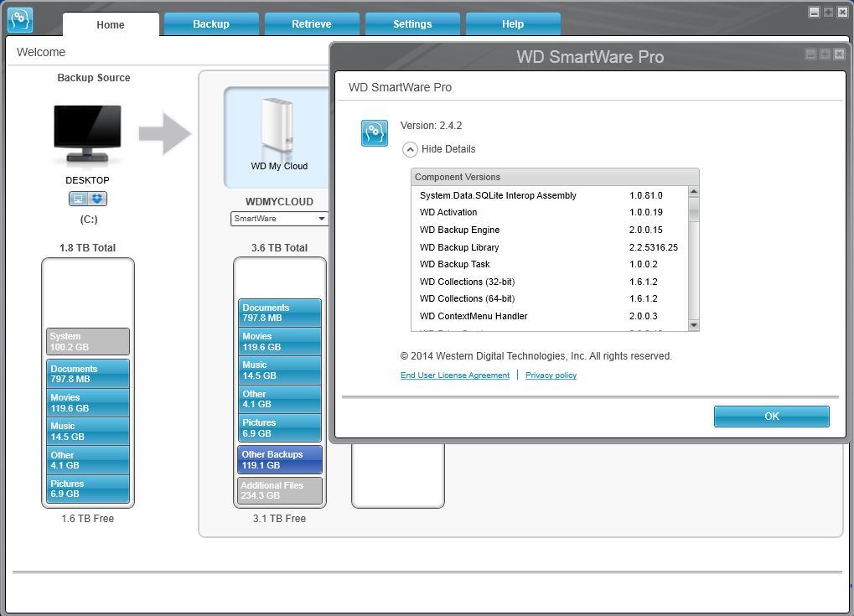Click the Component Versions list header

pyautogui.click(x=555, y=177)
